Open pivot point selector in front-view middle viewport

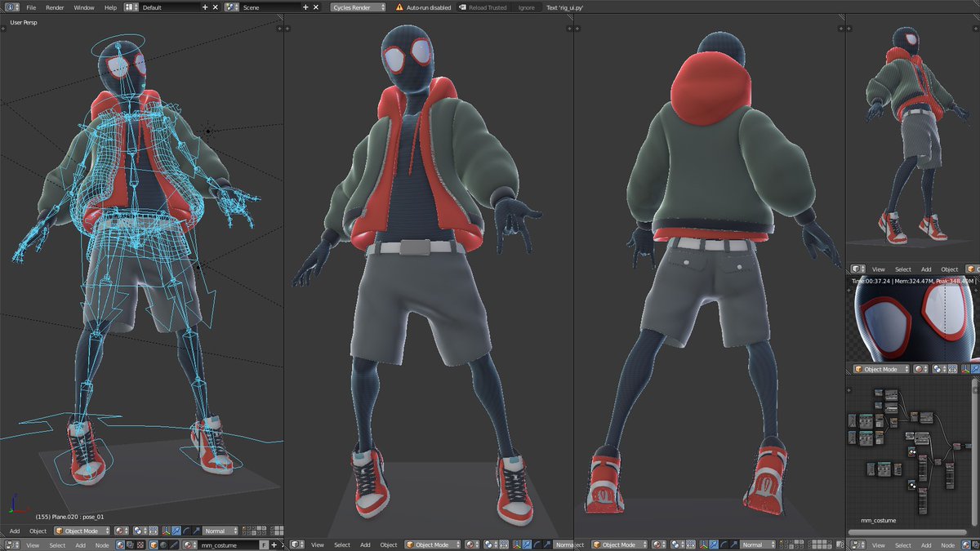pos(490,544)
